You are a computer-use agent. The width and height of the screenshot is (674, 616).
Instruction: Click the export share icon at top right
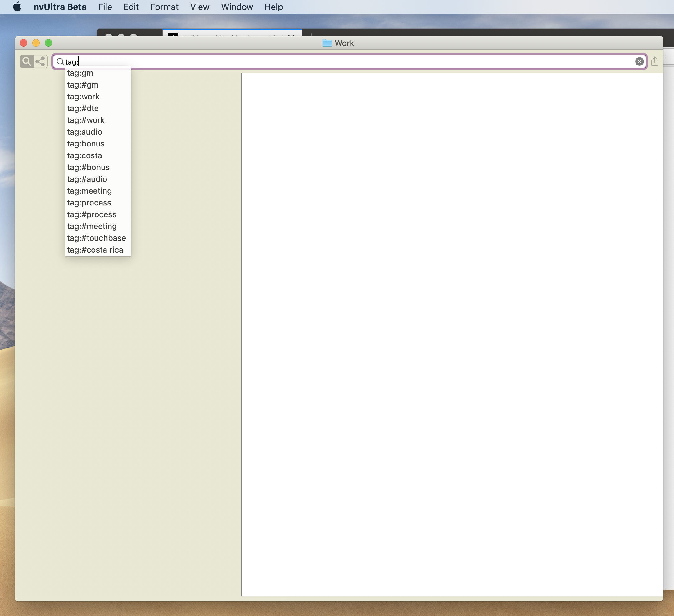coord(654,61)
